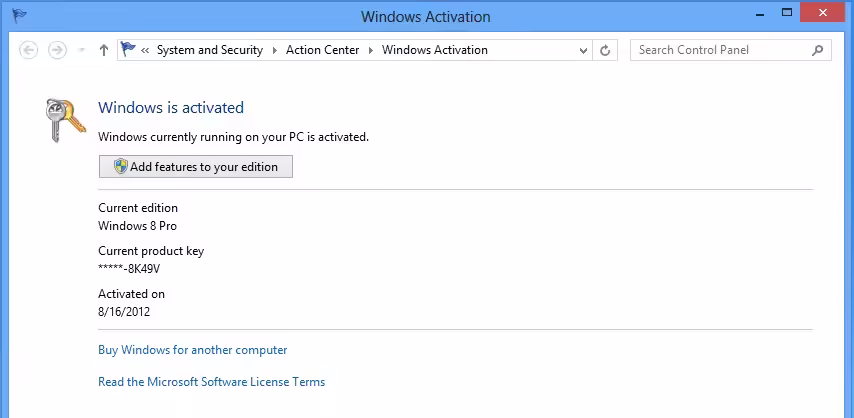Select the product key *****-8K49V
Screen dimensions: 854x418
[x=129, y=269]
